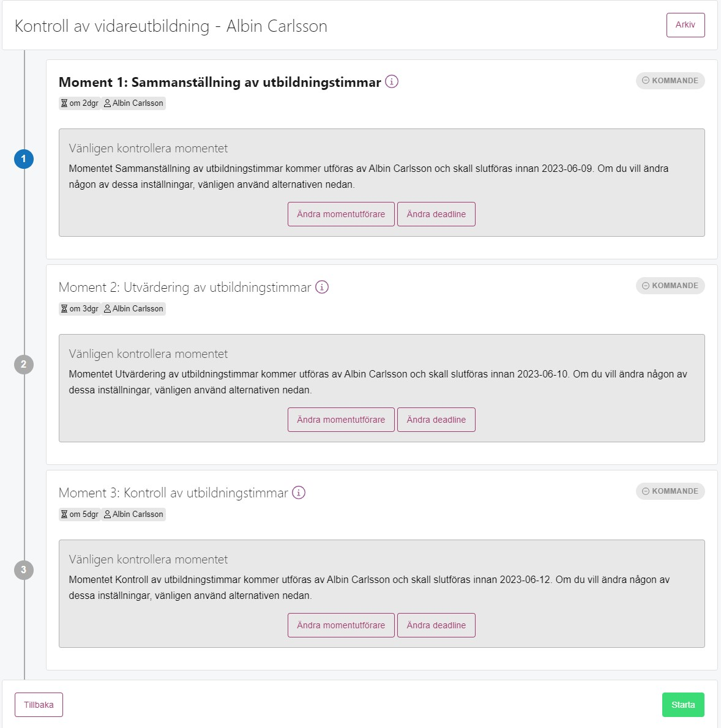Viewport: 721px width, 728px height.
Task: Click the KOMMANDE status badge of Moment 1
Action: [670, 81]
